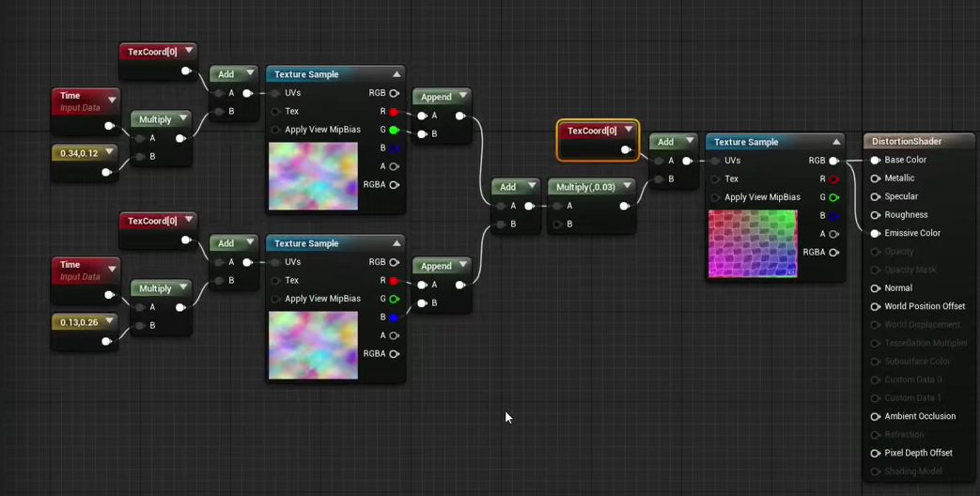The image size is (980, 496).
Task: Click blue B output pin of rightmost Texture Sample
Action: (x=833, y=215)
